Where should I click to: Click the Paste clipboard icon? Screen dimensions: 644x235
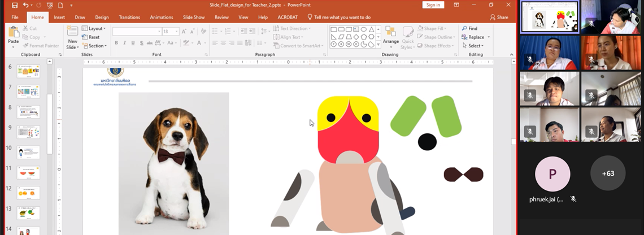coord(13,33)
